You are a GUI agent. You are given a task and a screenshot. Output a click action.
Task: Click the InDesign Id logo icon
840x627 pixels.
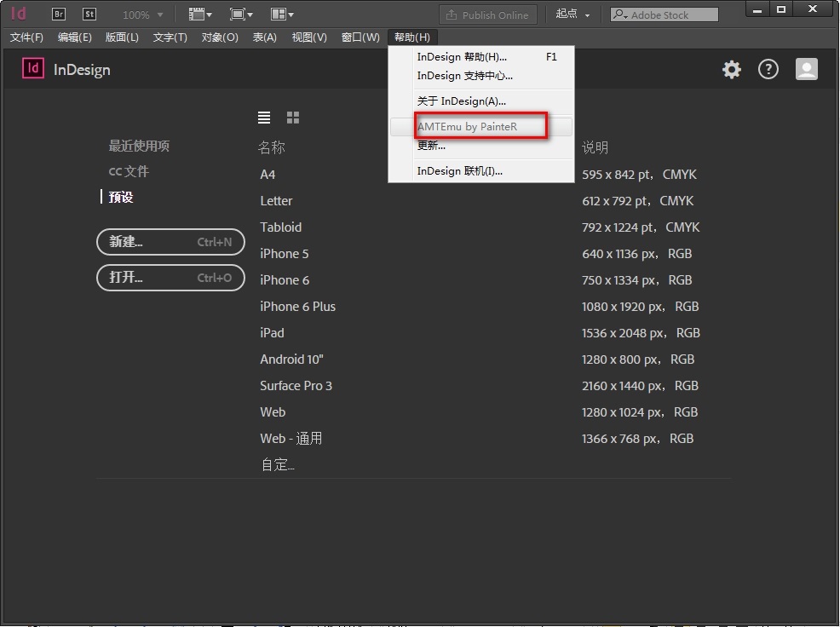coord(17,14)
